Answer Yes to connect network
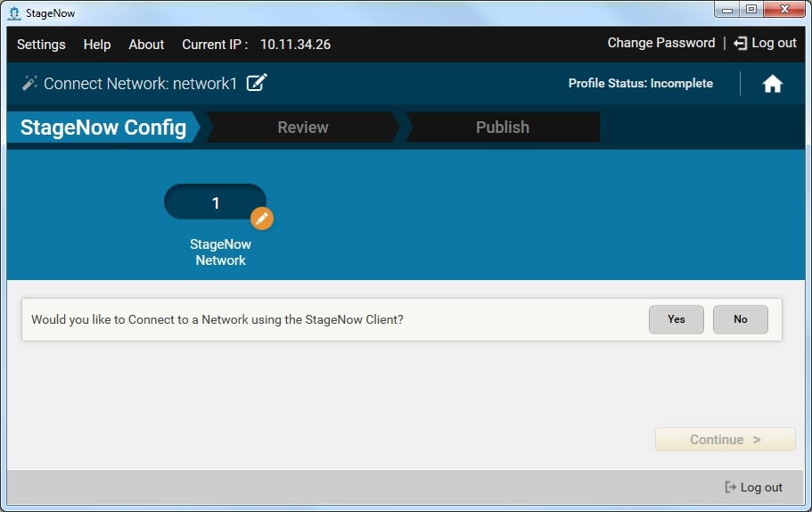 [676, 319]
